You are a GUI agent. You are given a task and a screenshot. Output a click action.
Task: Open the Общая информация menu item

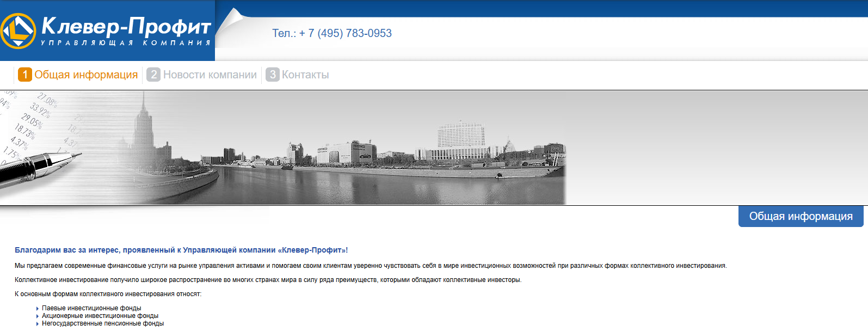coord(86,75)
